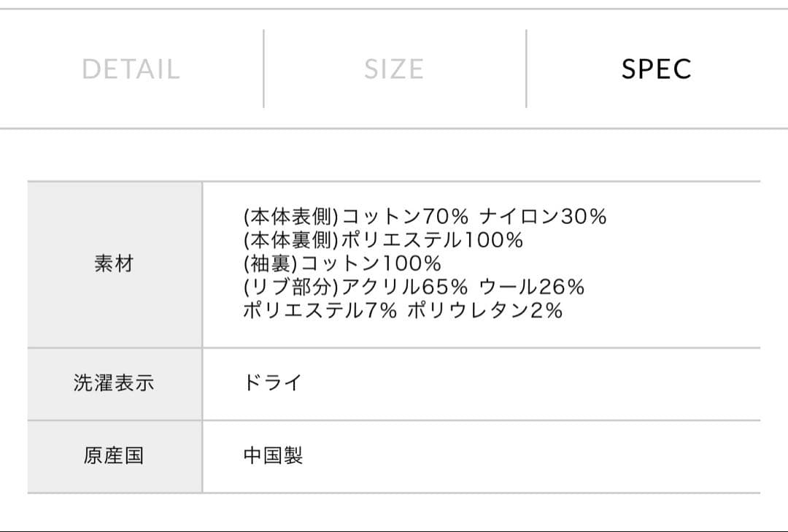Click the 洗濯表示 row header

(115, 383)
